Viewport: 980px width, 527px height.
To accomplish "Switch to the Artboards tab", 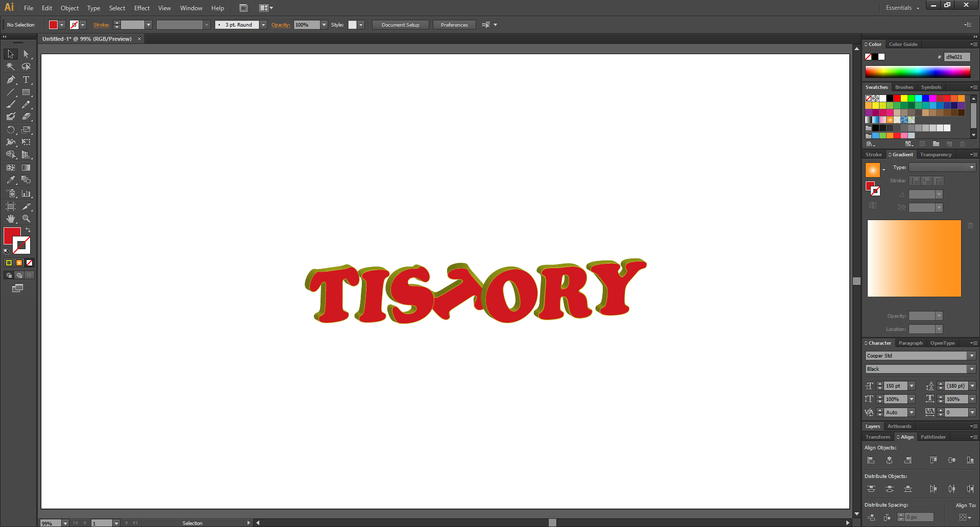I will click(x=899, y=426).
